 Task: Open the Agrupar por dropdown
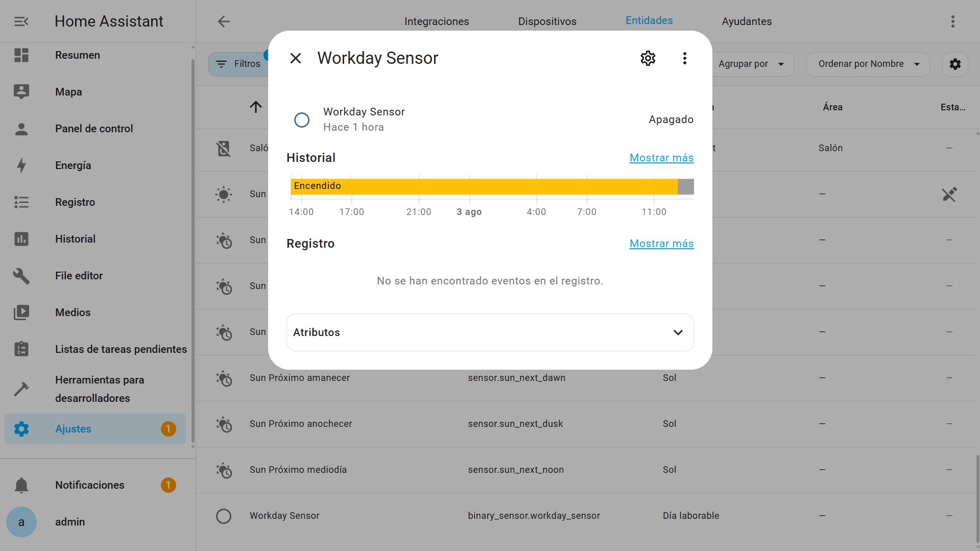(x=750, y=64)
